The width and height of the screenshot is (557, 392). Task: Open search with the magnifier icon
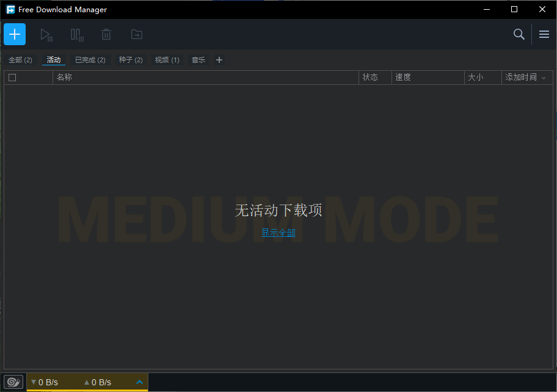point(519,34)
